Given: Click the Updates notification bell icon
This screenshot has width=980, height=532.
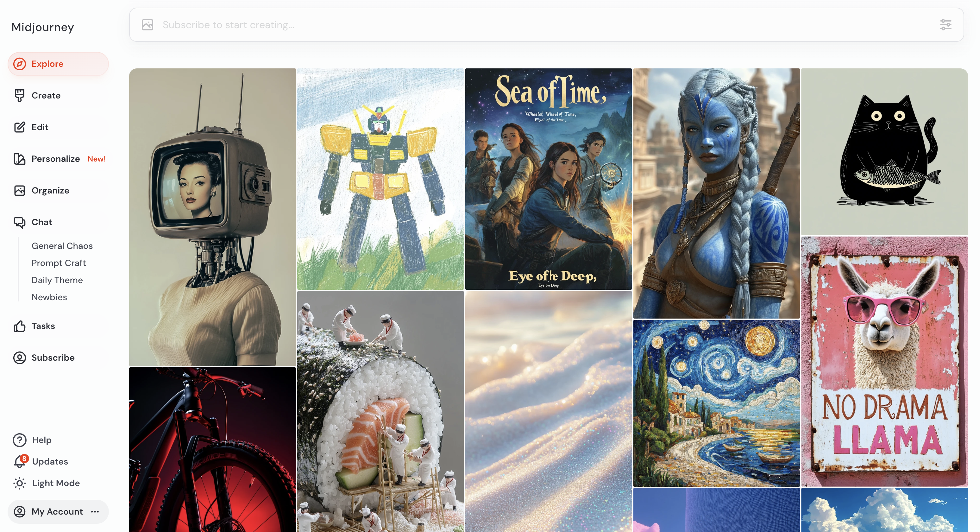Looking at the screenshot, I should [x=19, y=461].
